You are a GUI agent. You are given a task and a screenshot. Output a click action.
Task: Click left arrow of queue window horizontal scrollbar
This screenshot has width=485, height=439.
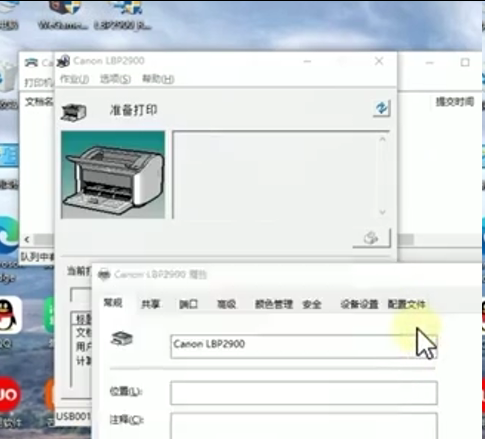(27, 239)
